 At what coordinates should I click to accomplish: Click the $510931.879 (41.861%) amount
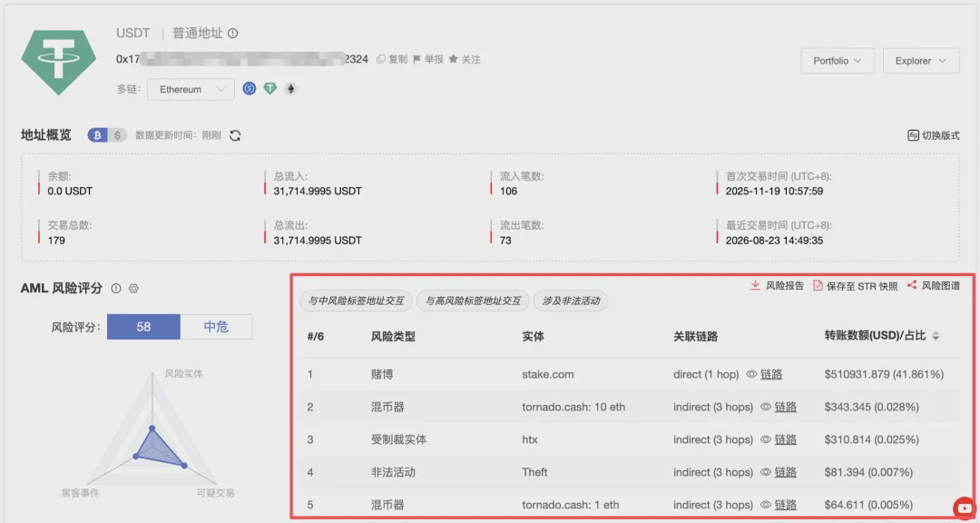(885, 374)
